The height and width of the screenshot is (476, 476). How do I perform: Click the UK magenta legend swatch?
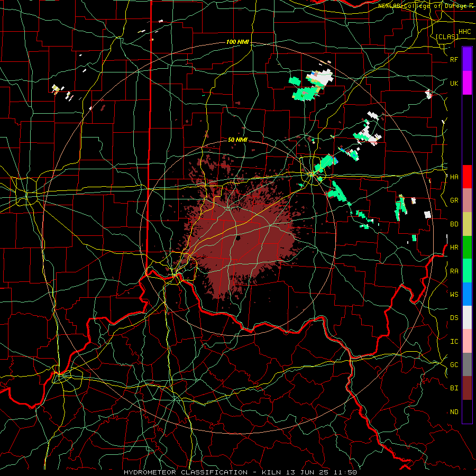coord(467,83)
